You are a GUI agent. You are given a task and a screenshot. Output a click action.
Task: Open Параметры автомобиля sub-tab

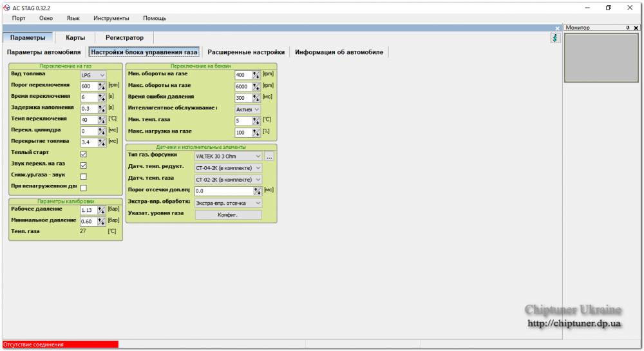[44, 52]
